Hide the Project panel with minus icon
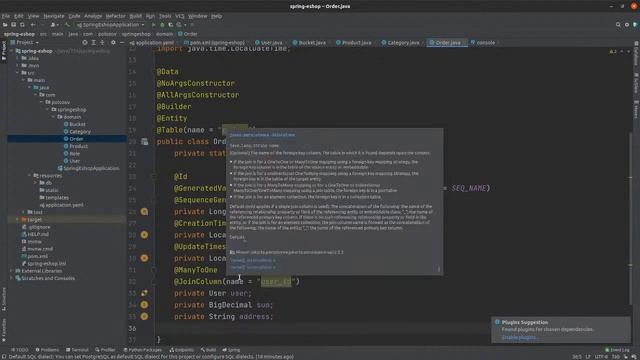Viewport: 640px width, 360px height. [x=122, y=42]
